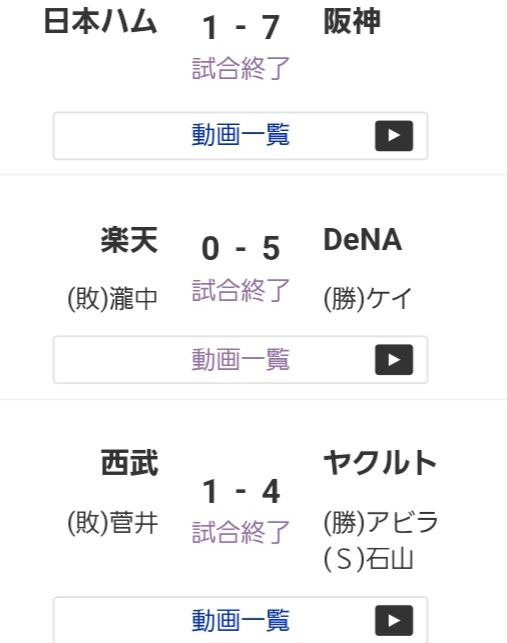The image size is (507, 643).
Task: Click team name 阪神
Action: 352,21
